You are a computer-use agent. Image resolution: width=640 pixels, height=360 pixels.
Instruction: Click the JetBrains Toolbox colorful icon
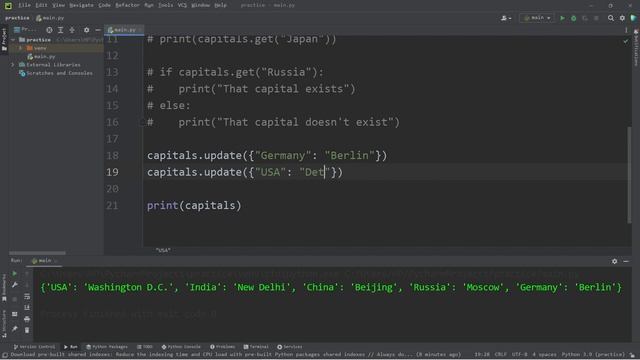click(x=633, y=18)
